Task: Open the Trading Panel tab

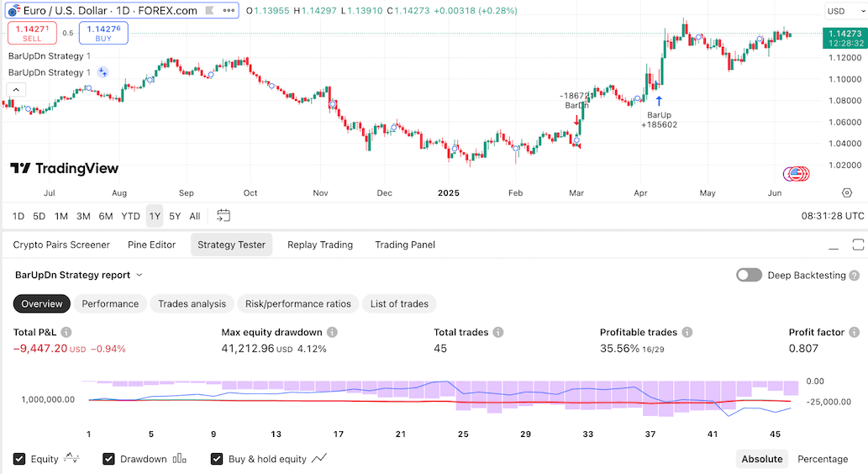Action: [405, 245]
